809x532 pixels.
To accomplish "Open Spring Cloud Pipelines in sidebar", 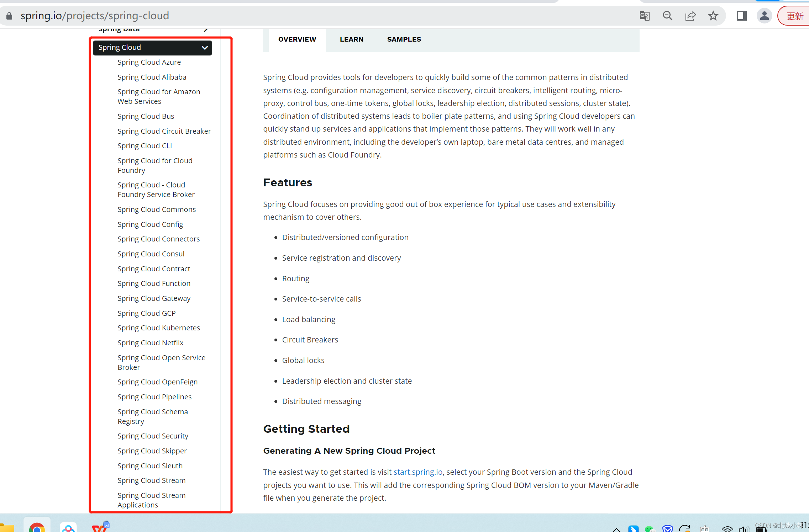I will (x=154, y=397).
